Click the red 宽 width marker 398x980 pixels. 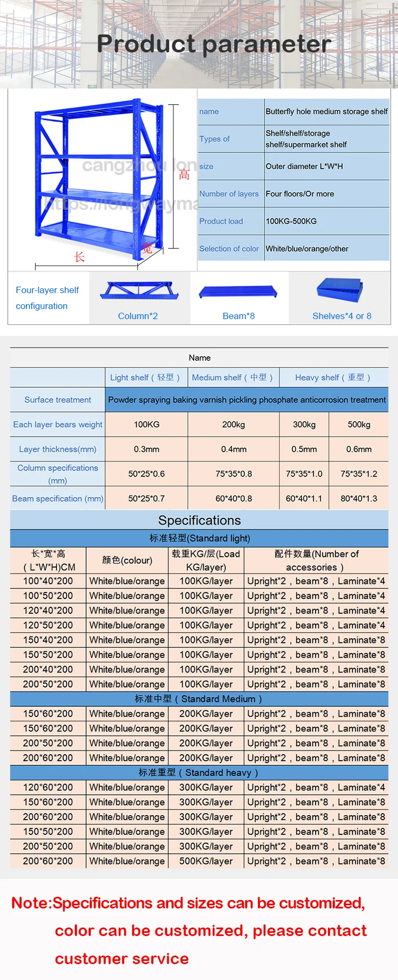pos(146,248)
